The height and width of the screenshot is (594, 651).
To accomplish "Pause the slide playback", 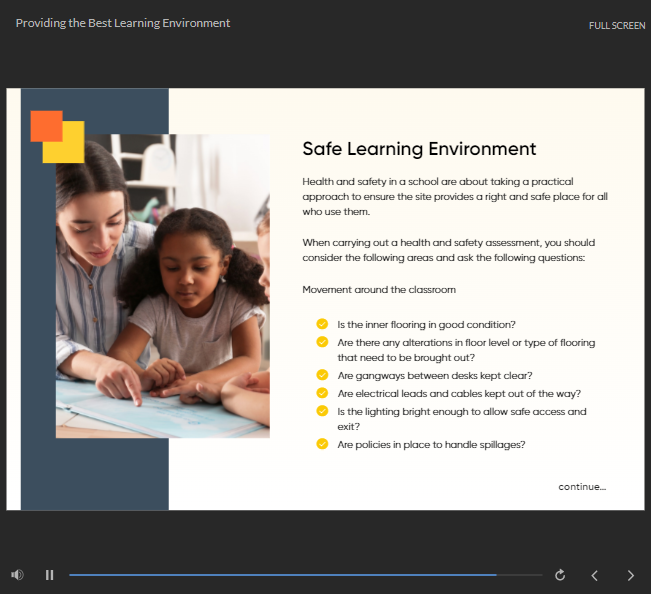I will (x=49, y=575).
